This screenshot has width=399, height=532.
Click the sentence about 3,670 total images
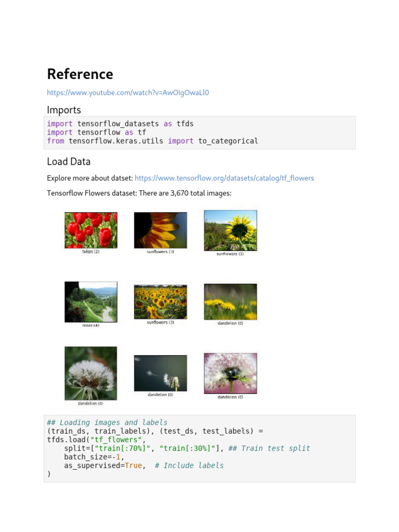139,193
